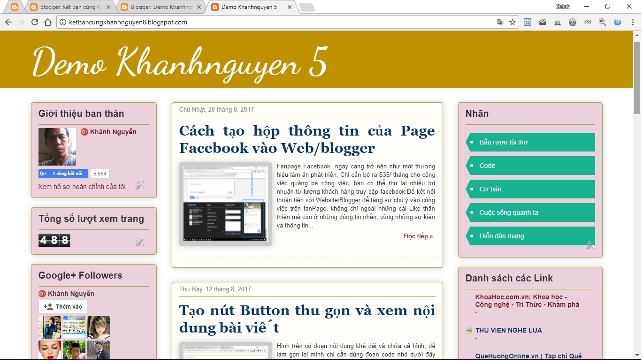Open Khánh Nguyễn profile link in about widget

[x=113, y=132]
